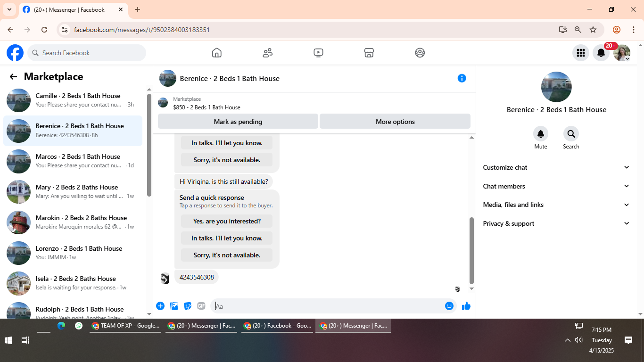Viewport: 644px width, 362px height.
Task: Open more actions plus icon
Action: click(160, 306)
